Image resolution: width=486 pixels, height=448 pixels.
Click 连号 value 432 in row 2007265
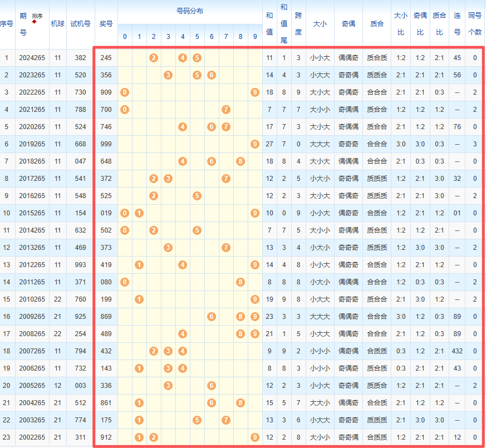(457, 351)
